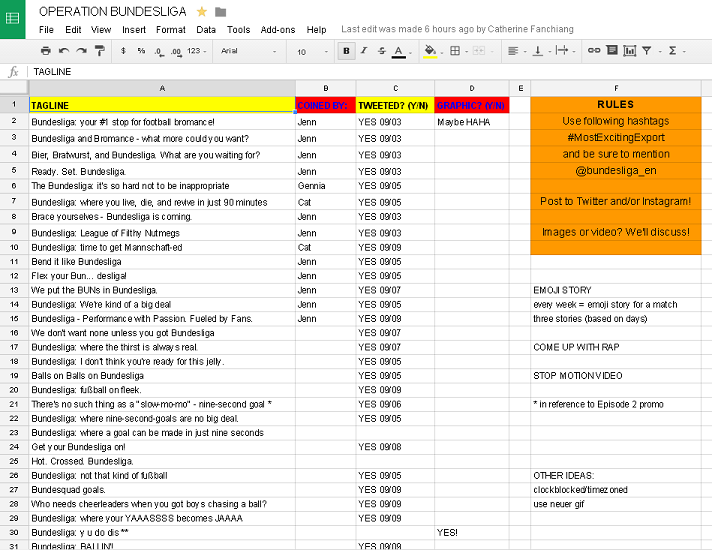Open vertical align options
The height and width of the screenshot is (550, 712).
click(x=538, y=51)
